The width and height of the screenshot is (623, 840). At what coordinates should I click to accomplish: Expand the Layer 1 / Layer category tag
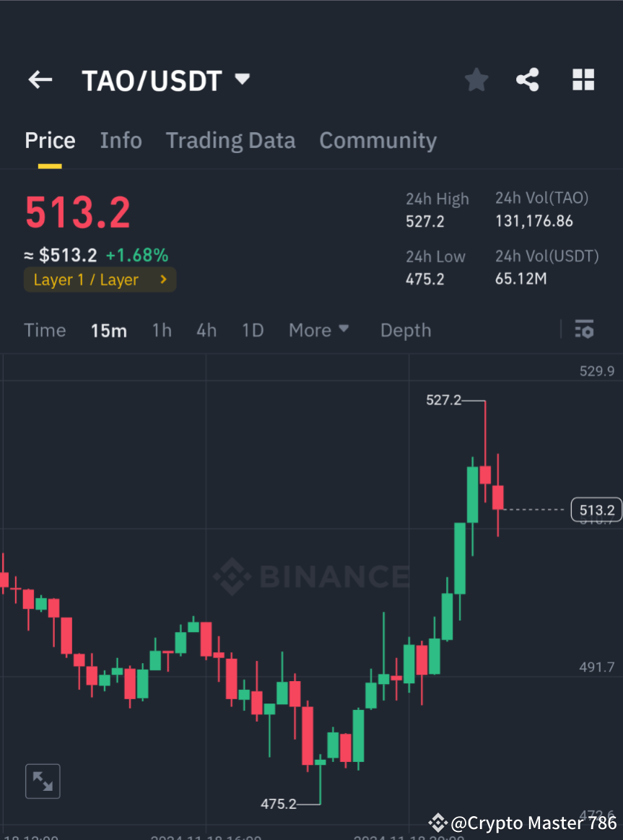[100, 280]
